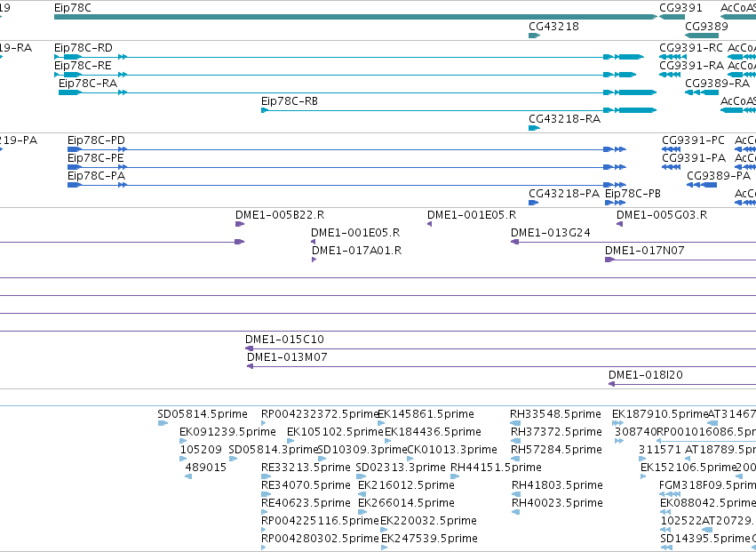Click cDNA clone DME1-017A01.R
The image size is (756, 552).
(x=356, y=251)
